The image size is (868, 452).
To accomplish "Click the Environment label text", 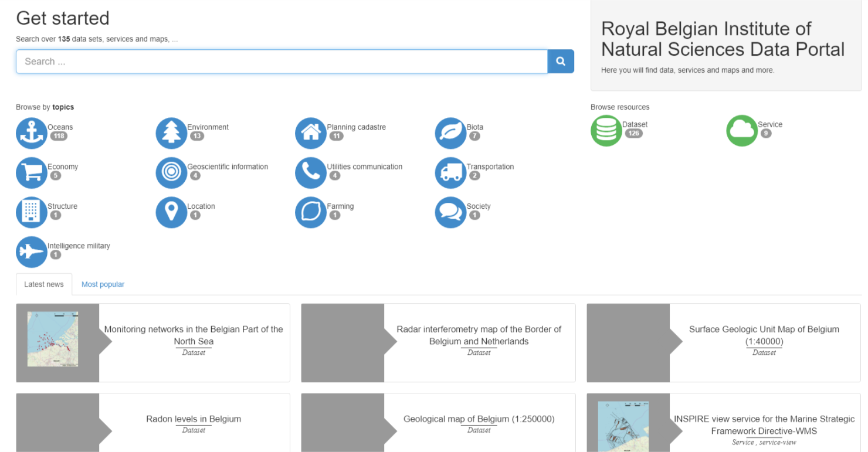I will (208, 127).
